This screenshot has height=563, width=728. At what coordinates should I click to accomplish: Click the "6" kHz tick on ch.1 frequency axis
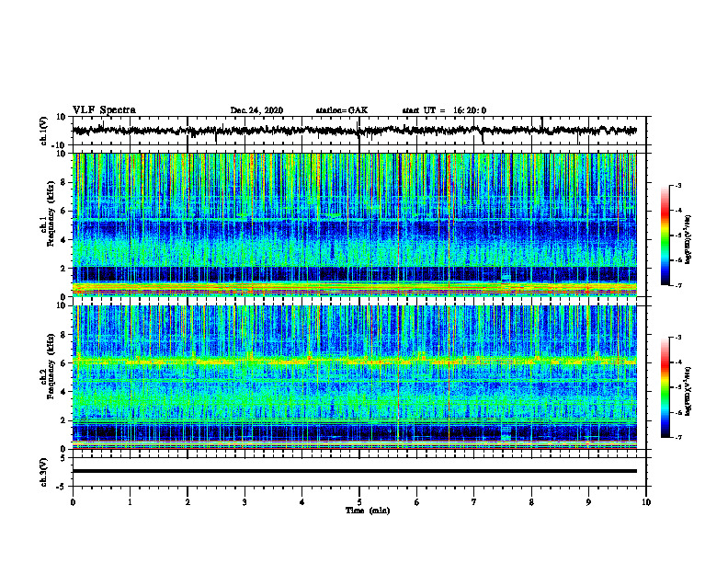tap(63, 211)
